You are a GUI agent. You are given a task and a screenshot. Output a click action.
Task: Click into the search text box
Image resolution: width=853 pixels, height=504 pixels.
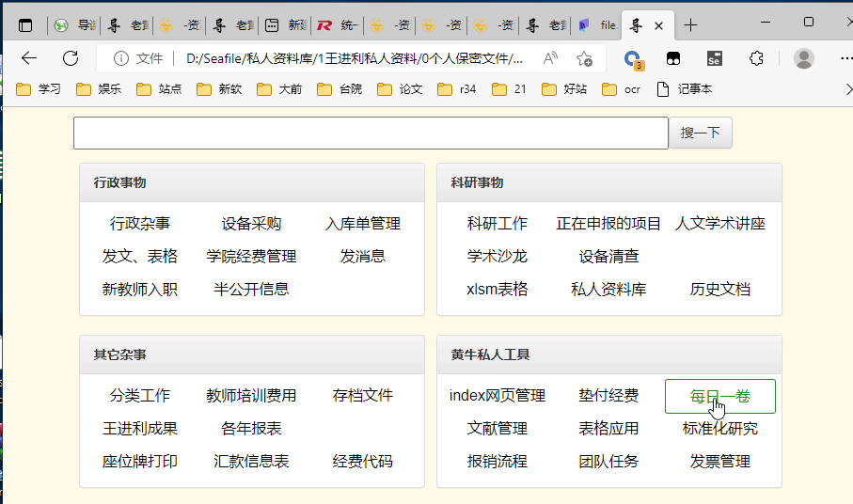[x=370, y=133]
